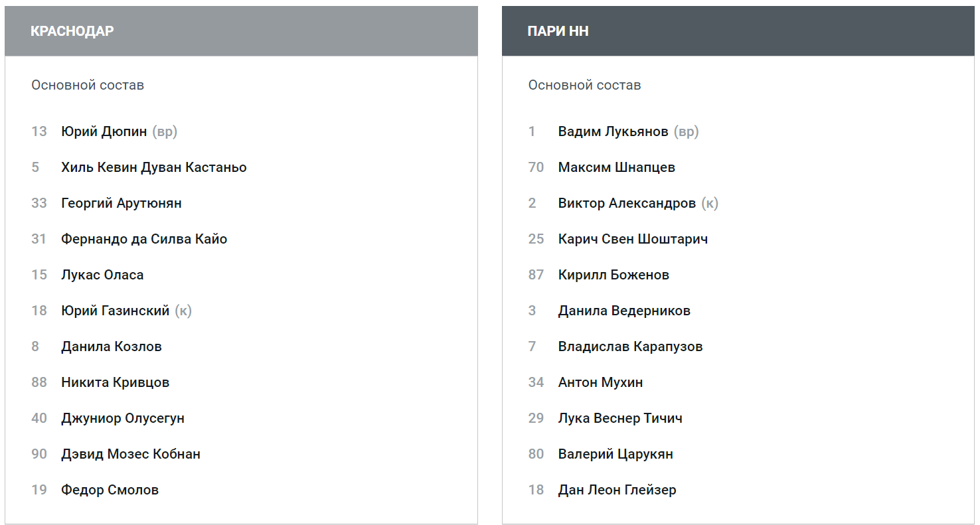The width and height of the screenshot is (980, 525).
Task: Select captain Юрий Газинский
Action: tap(115, 311)
